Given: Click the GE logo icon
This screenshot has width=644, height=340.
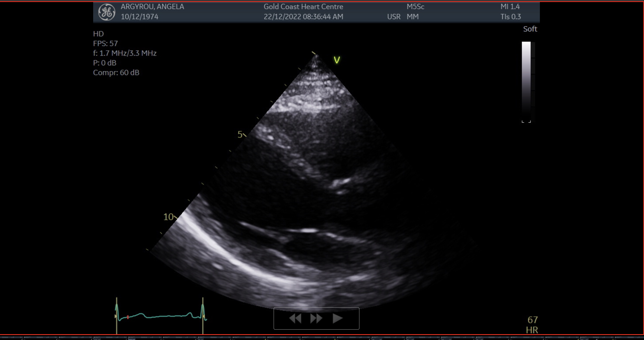Looking at the screenshot, I should [x=107, y=12].
